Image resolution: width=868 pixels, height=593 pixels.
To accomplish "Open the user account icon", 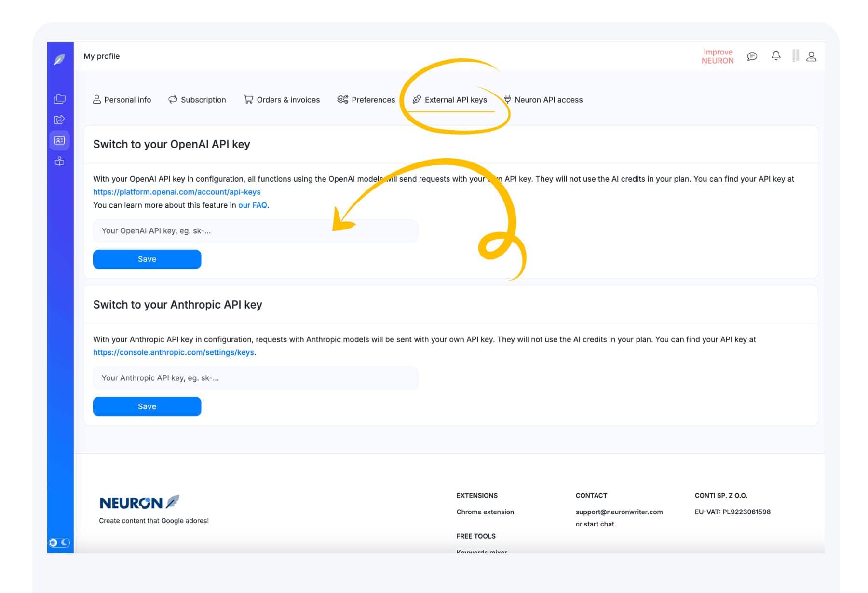I will point(812,56).
